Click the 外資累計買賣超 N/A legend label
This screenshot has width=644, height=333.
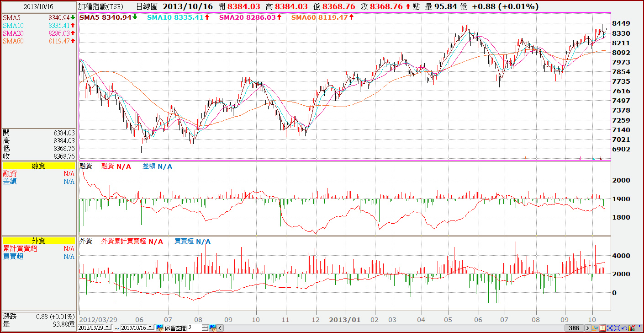click(x=132, y=241)
